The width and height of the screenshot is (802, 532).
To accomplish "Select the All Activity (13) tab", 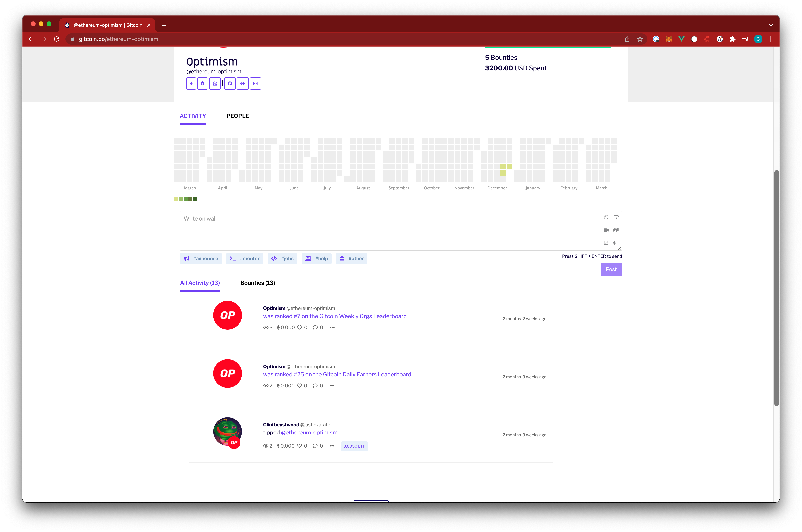I will 200,283.
